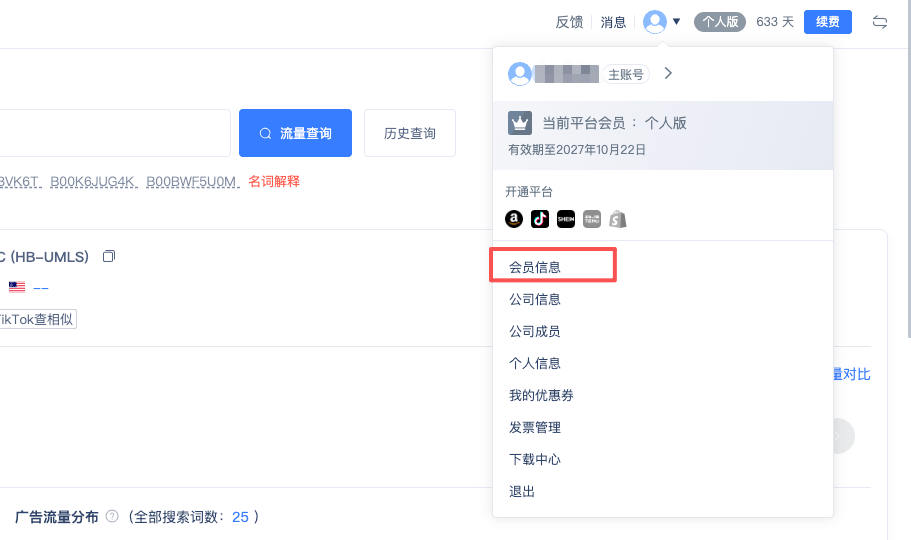Screen dimensions: 911x540
Task: Click 退出 to log out
Action: pyautogui.click(x=522, y=491)
